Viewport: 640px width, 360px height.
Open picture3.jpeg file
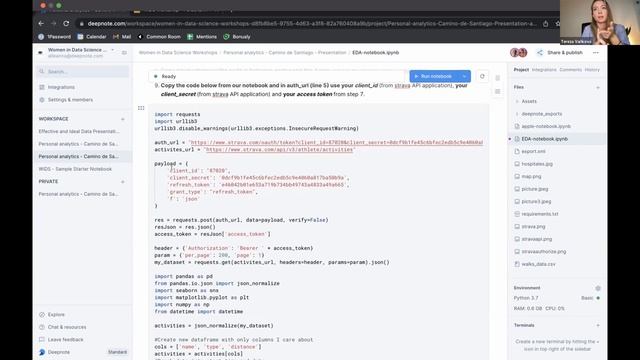pyautogui.click(x=536, y=202)
